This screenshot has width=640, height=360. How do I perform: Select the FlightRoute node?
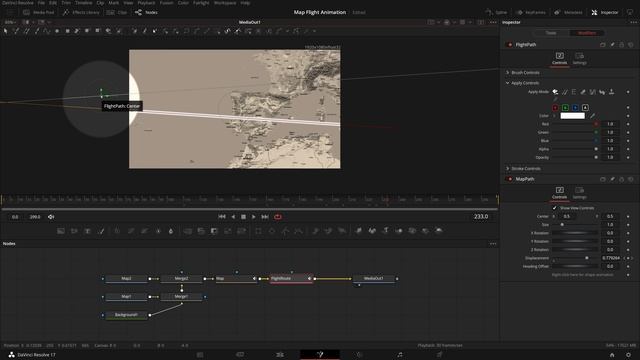click(291, 278)
